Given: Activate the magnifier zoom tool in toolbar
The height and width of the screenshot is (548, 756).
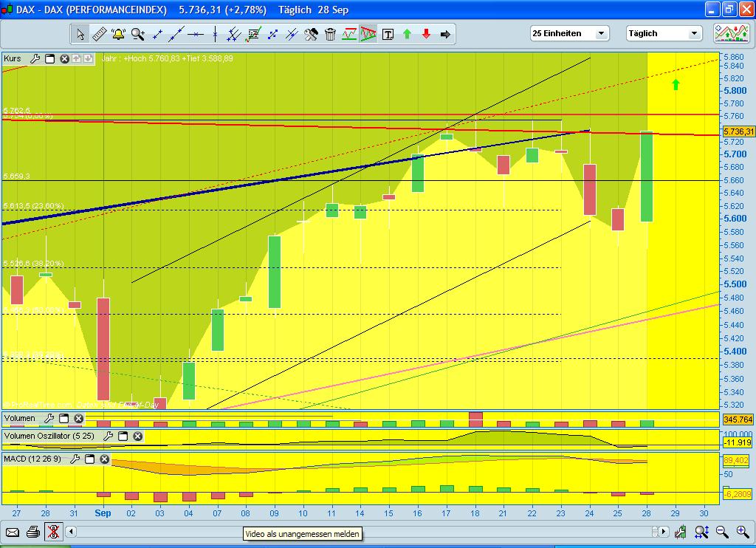Looking at the screenshot, I should pos(138,34).
